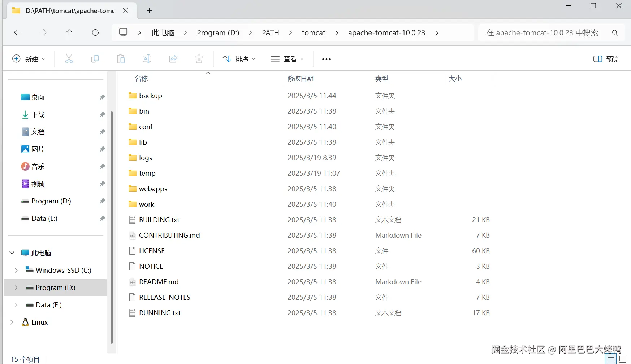
Task: Click PATH breadcrumb segment
Action: [271, 33]
